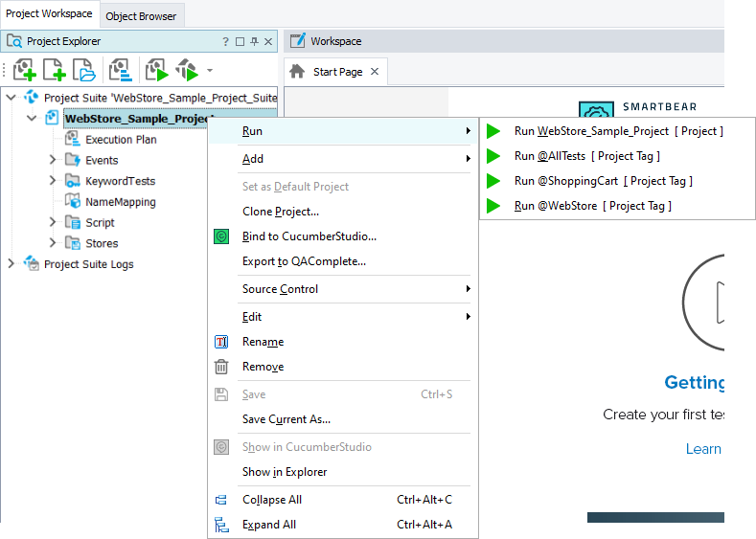The width and height of the screenshot is (756, 539).
Task: Select NameMapping in the project tree
Action: pyautogui.click(x=120, y=202)
